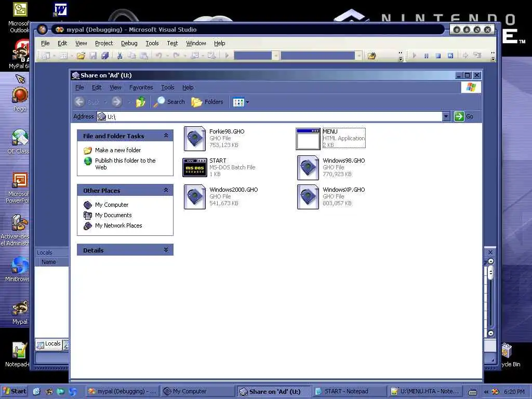
Task: Click Stop Debugging square button
Action: coord(438,56)
